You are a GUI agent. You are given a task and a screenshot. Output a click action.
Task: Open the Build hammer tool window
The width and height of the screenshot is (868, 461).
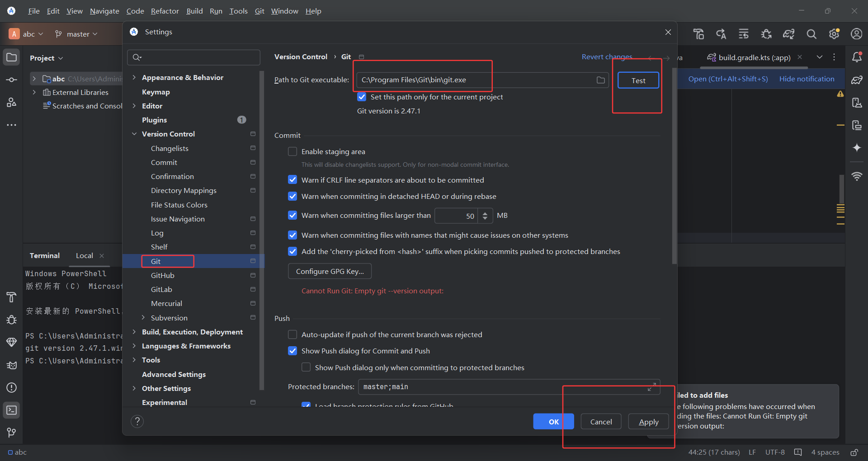[12, 297]
